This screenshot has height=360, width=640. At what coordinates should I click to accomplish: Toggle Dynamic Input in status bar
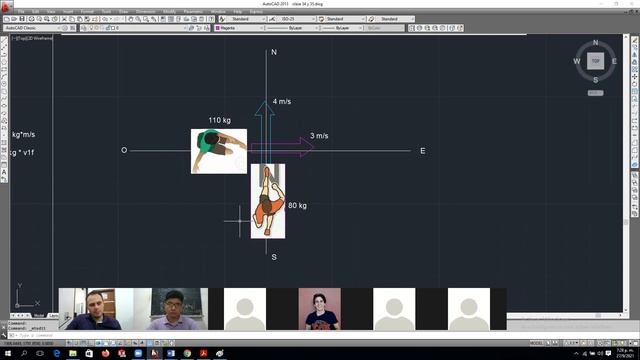[x=135, y=343]
